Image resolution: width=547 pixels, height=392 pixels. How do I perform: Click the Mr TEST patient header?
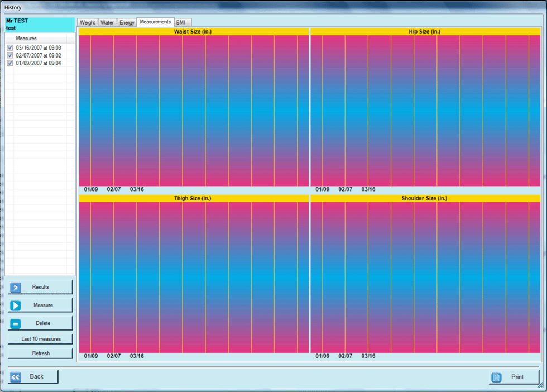(x=40, y=25)
